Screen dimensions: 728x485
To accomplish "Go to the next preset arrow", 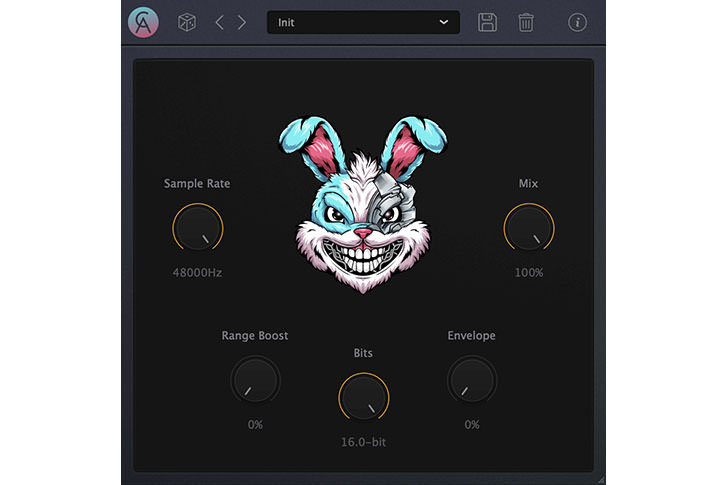I will (242, 22).
